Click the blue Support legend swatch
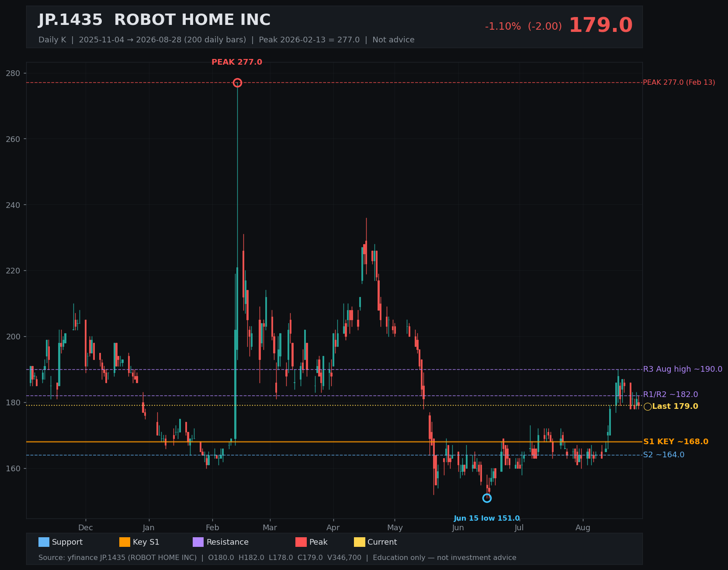Image resolution: width=728 pixels, height=570 pixels. (44, 542)
